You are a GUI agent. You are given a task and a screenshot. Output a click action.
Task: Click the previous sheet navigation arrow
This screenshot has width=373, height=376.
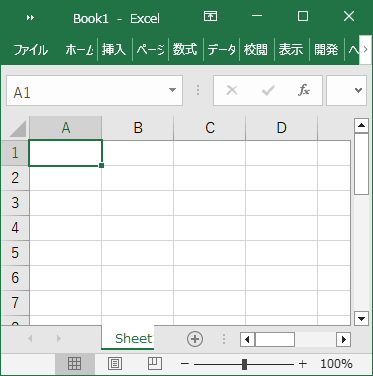click(x=30, y=339)
